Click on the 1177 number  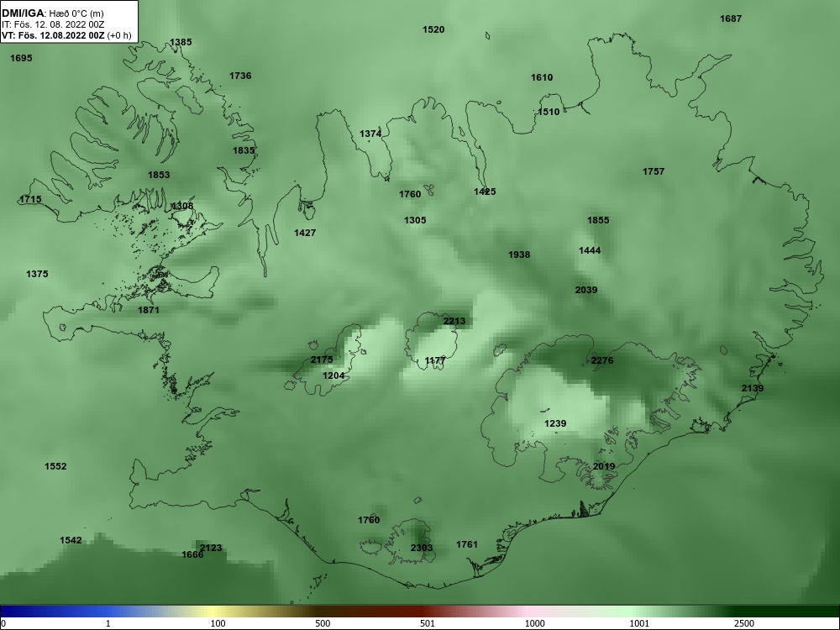pos(435,360)
